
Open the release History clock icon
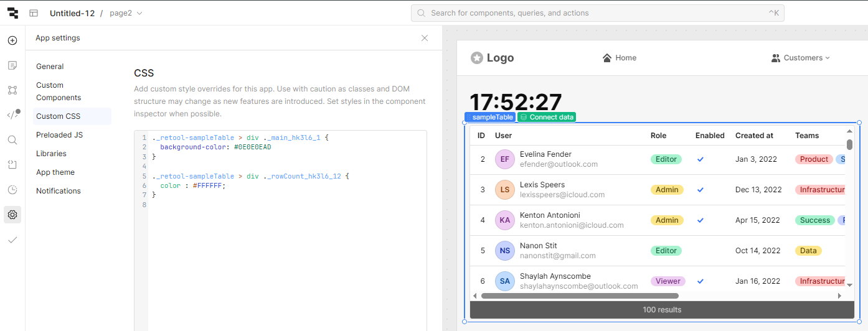(12, 190)
